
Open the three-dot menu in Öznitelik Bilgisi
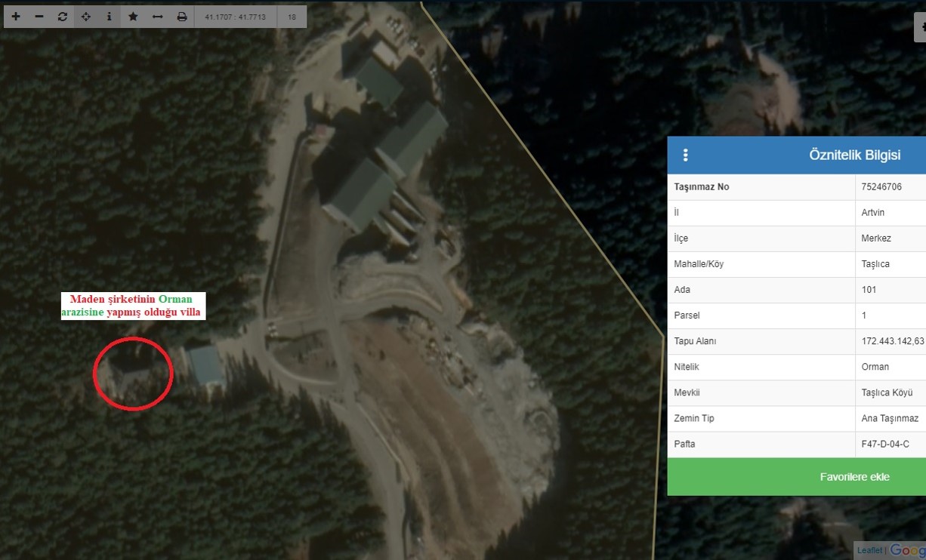[x=686, y=155]
